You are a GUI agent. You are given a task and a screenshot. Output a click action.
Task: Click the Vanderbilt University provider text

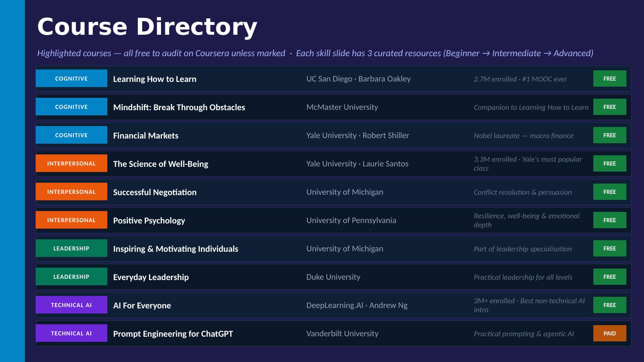pyautogui.click(x=342, y=334)
